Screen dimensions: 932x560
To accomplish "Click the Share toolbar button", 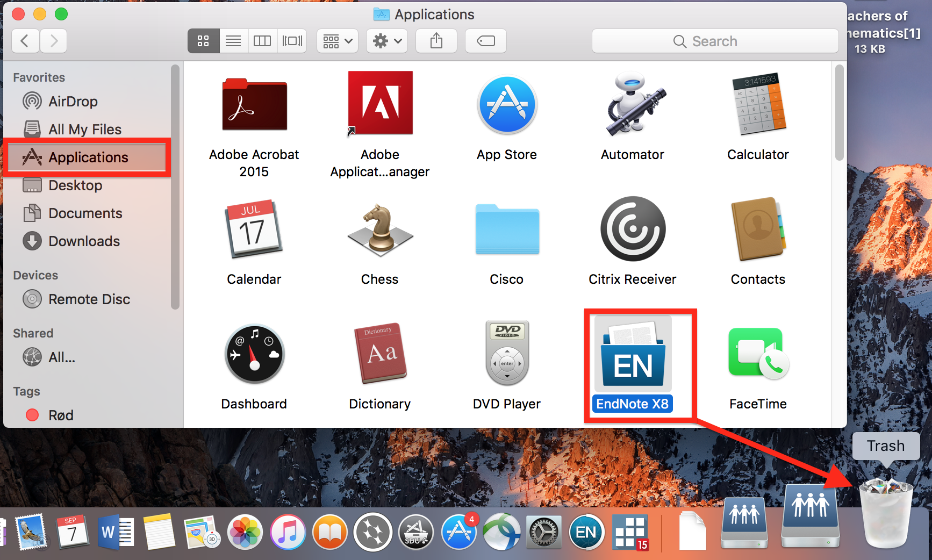I will point(436,41).
